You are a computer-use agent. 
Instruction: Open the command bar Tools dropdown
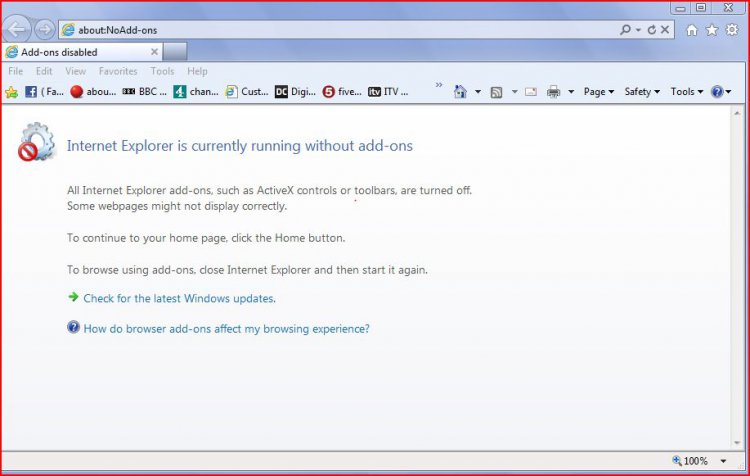click(x=687, y=92)
